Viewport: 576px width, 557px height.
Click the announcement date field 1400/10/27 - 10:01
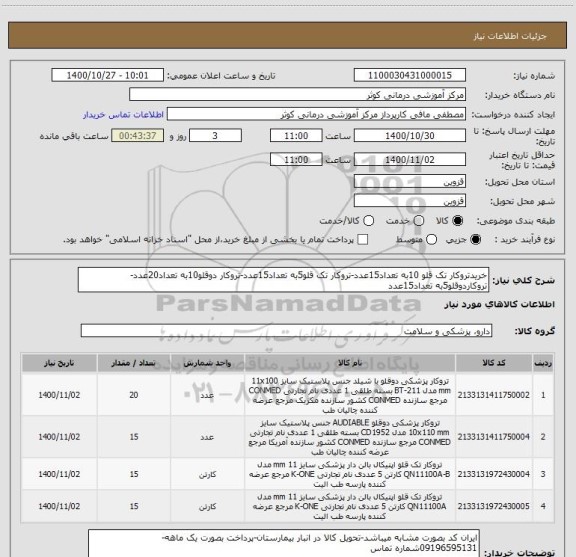[108, 75]
